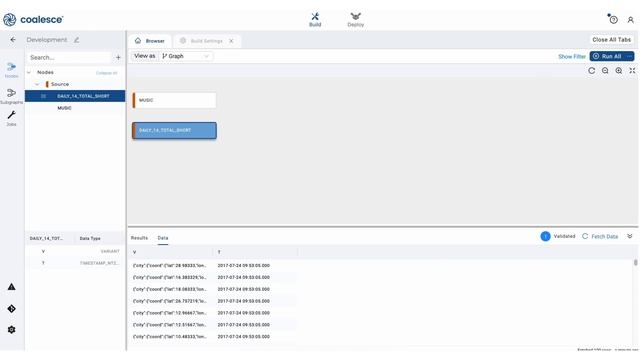This screenshot has width=640, height=360.
Task: Collapse the Source tree group
Action: pyautogui.click(x=37, y=84)
